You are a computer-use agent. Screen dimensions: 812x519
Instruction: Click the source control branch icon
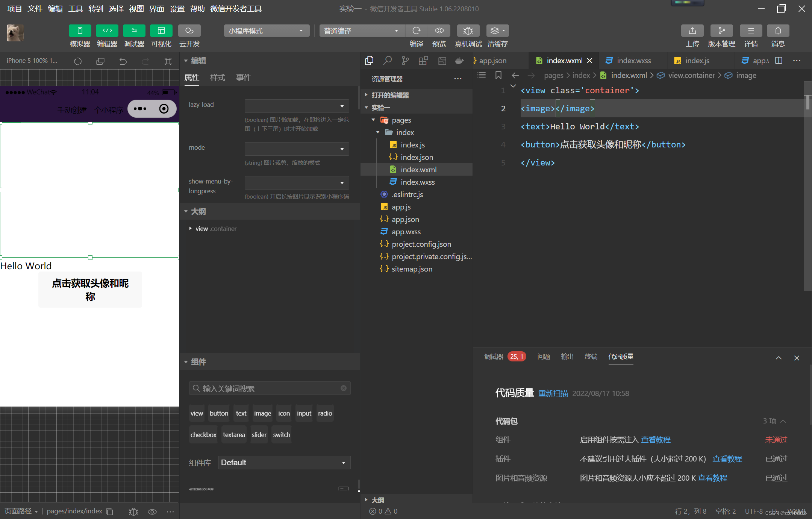[405, 61]
